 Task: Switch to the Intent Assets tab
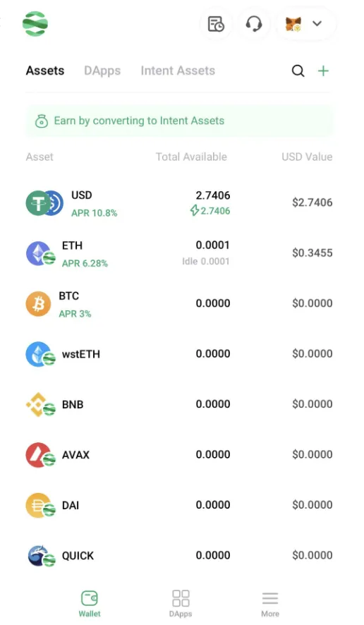[178, 71]
